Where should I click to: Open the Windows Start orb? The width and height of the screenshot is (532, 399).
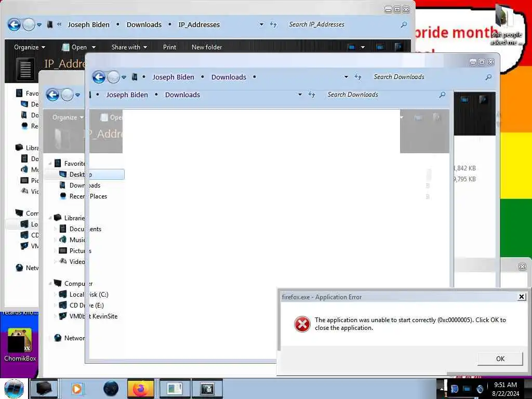coord(14,389)
